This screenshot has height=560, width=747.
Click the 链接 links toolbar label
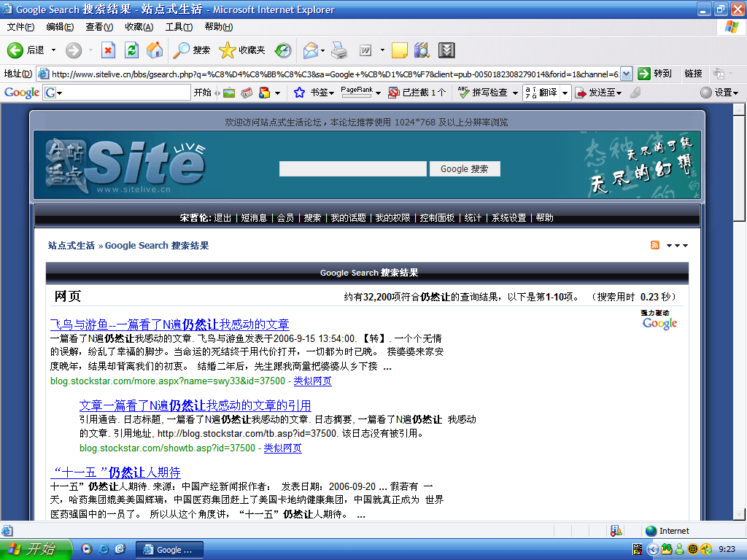pyautogui.click(x=693, y=74)
